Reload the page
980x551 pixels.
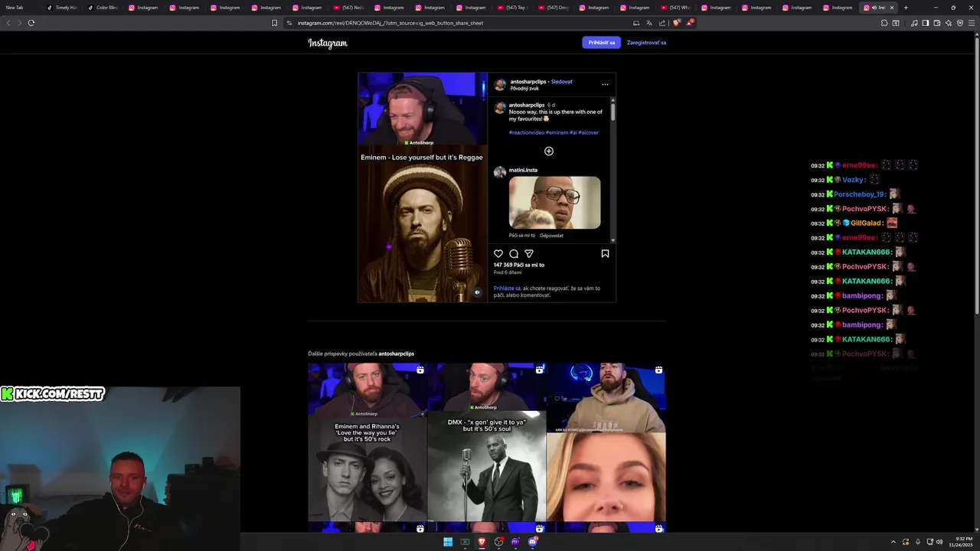click(31, 23)
